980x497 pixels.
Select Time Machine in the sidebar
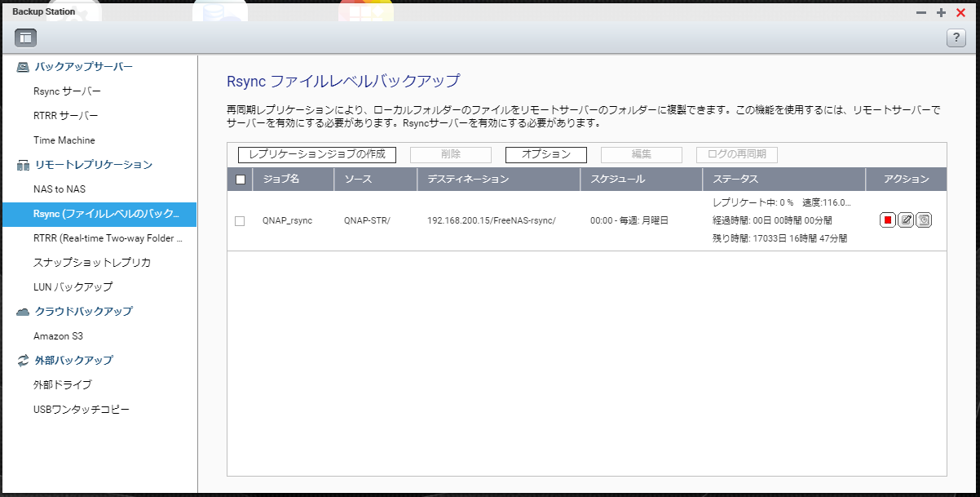click(x=64, y=140)
